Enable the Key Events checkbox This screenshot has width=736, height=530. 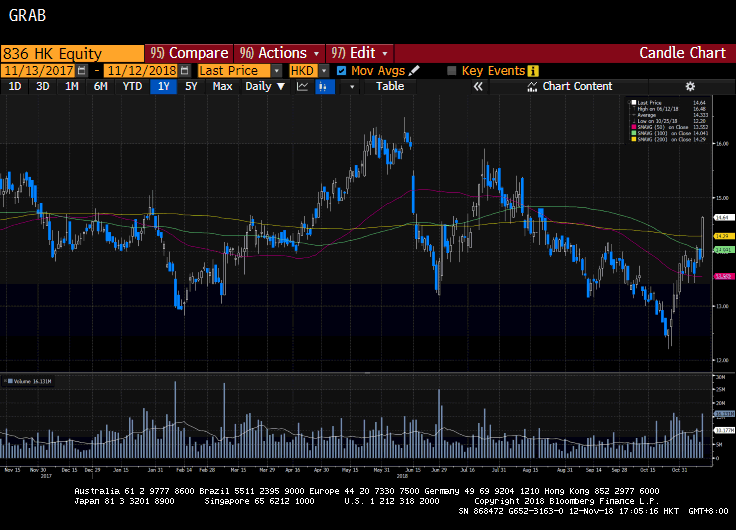pos(452,71)
